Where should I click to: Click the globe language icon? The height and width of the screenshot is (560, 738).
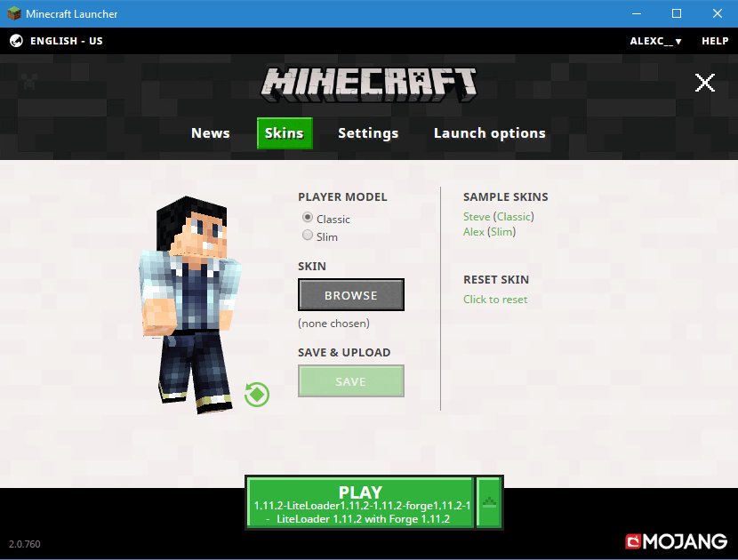pos(16,41)
